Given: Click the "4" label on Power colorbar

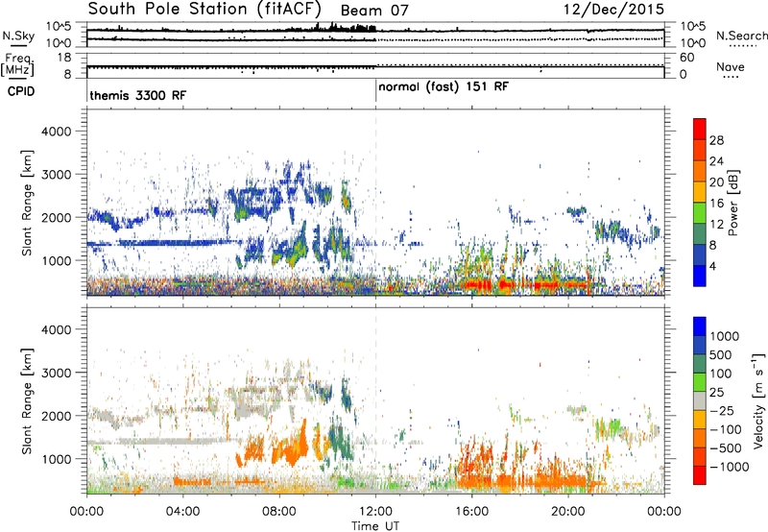Looking at the screenshot, I should (x=713, y=266).
